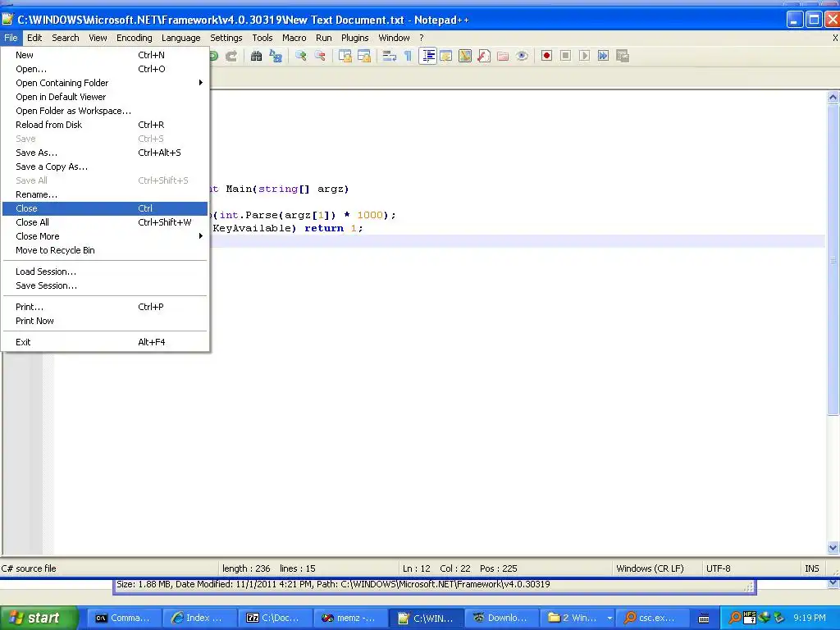Choose Move to Recycle Bin
840x630 pixels.
[105, 250]
